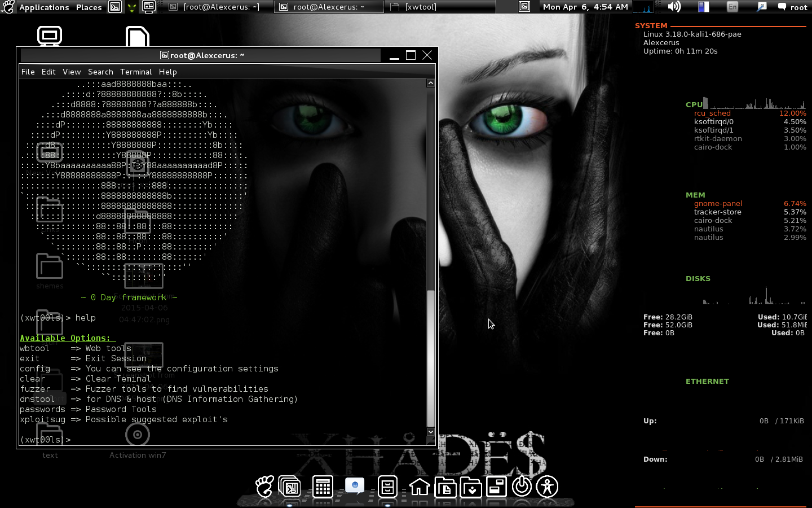Click the 'Uptime: 0h 11m 20s' system line
Screen dimensions: 812x508
point(680,51)
